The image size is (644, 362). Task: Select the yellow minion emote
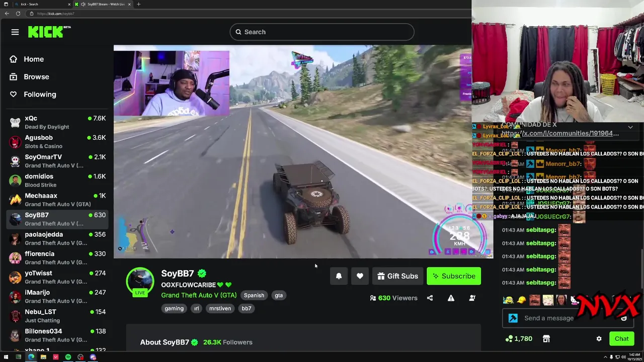[x=508, y=300]
